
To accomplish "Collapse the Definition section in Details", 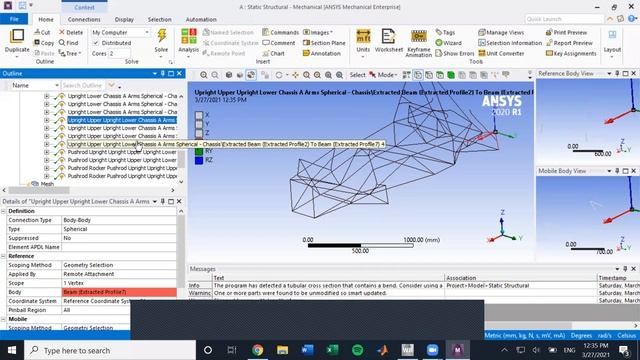I will point(3,211).
